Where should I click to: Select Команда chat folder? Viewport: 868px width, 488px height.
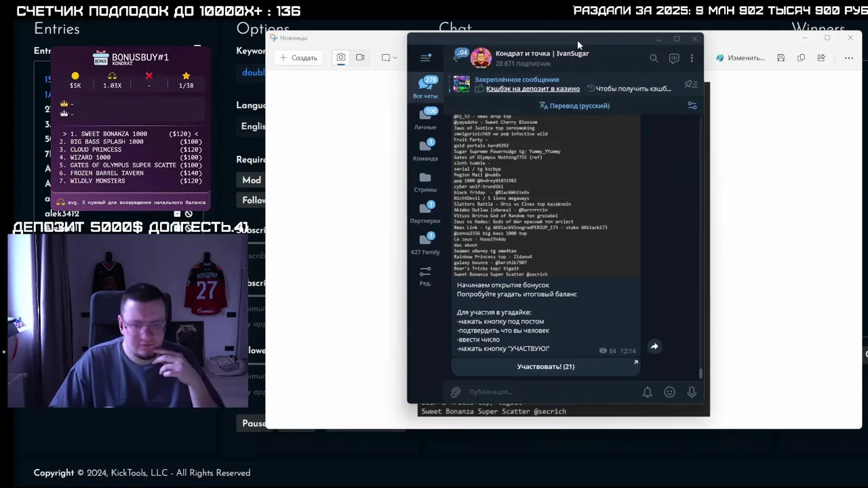pyautogui.click(x=426, y=150)
